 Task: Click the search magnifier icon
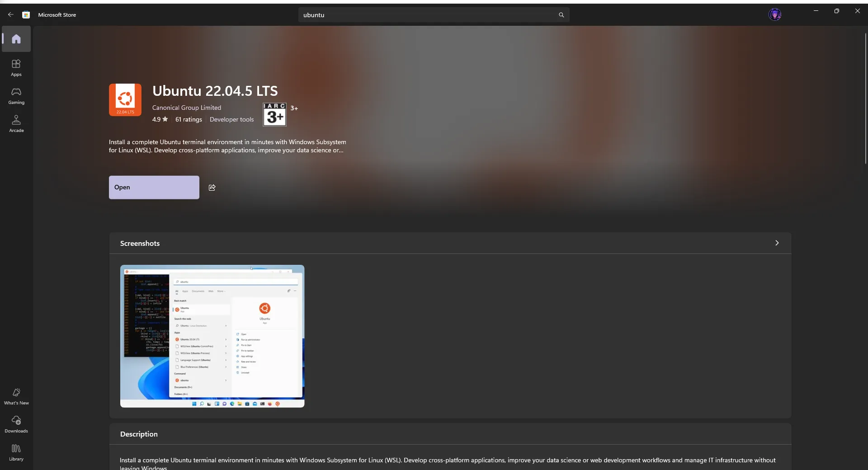coord(561,15)
